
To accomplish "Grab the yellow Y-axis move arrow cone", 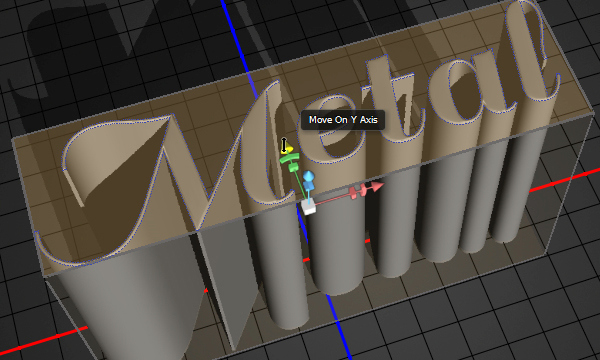I will (287, 149).
